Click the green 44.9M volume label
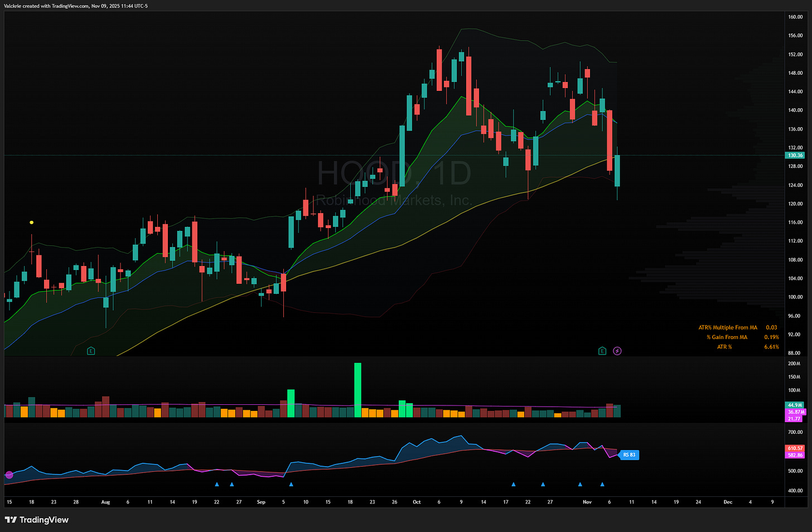Screen dimensions: 812x532 click(795, 405)
